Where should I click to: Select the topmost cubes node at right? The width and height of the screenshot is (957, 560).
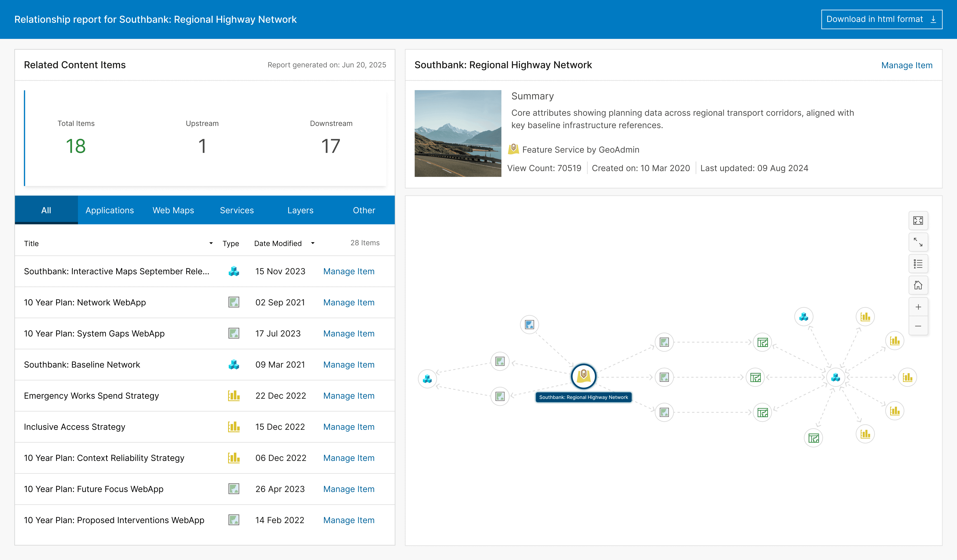pos(804,317)
